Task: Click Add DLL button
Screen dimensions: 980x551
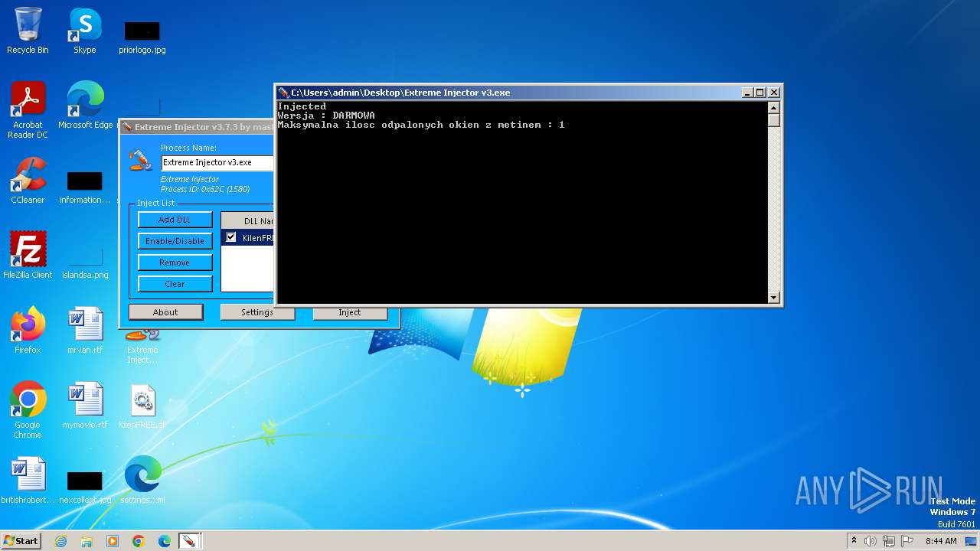Action: coord(175,220)
